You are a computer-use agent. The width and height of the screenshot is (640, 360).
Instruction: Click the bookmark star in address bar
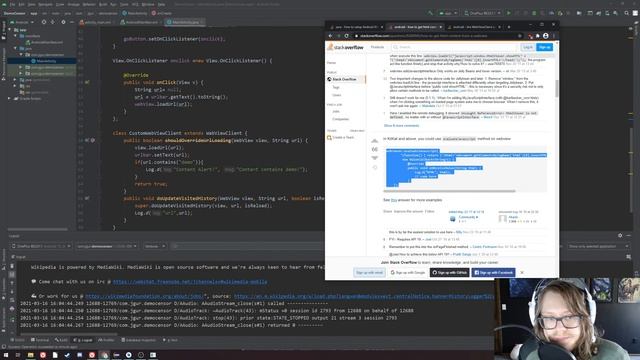tap(520, 36)
